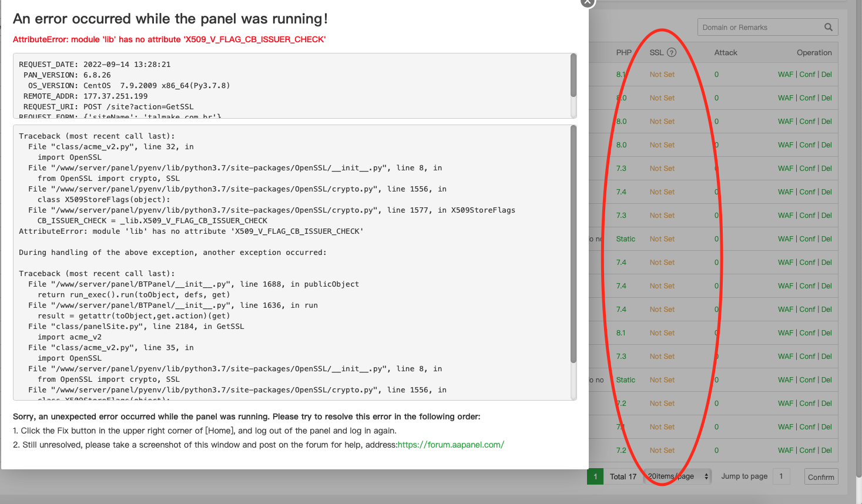The width and height of the screenshot is (862, 504).
Task: Click the Jump to page number field
Action: point(781,476)
